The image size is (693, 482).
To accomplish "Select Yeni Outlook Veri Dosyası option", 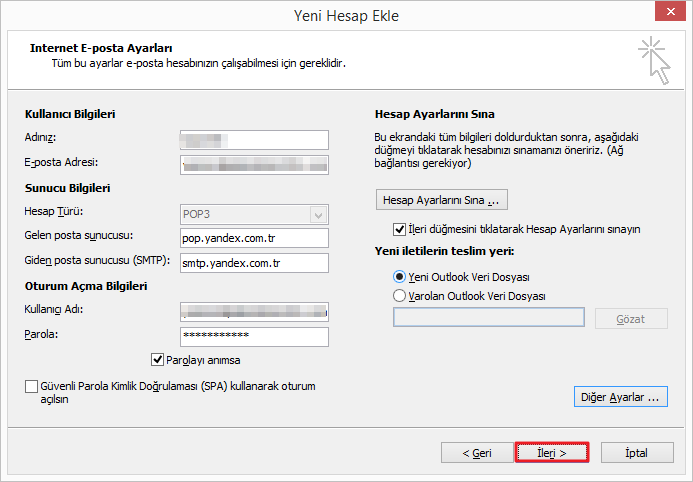I will click(x=401, y=277).
